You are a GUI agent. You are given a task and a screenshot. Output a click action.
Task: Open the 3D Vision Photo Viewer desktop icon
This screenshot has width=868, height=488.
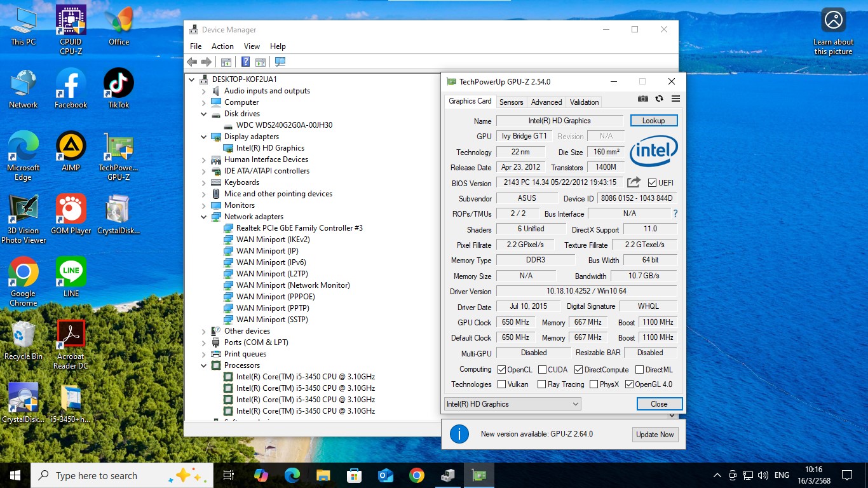24,219
